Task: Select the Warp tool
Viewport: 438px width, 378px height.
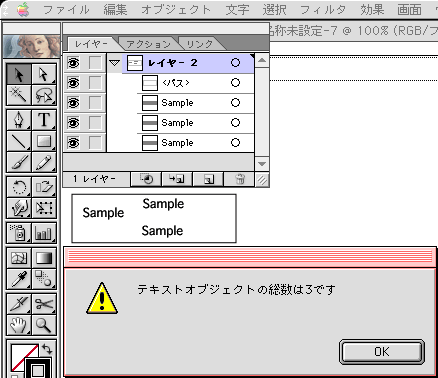Action: click(x=19, y=208)
